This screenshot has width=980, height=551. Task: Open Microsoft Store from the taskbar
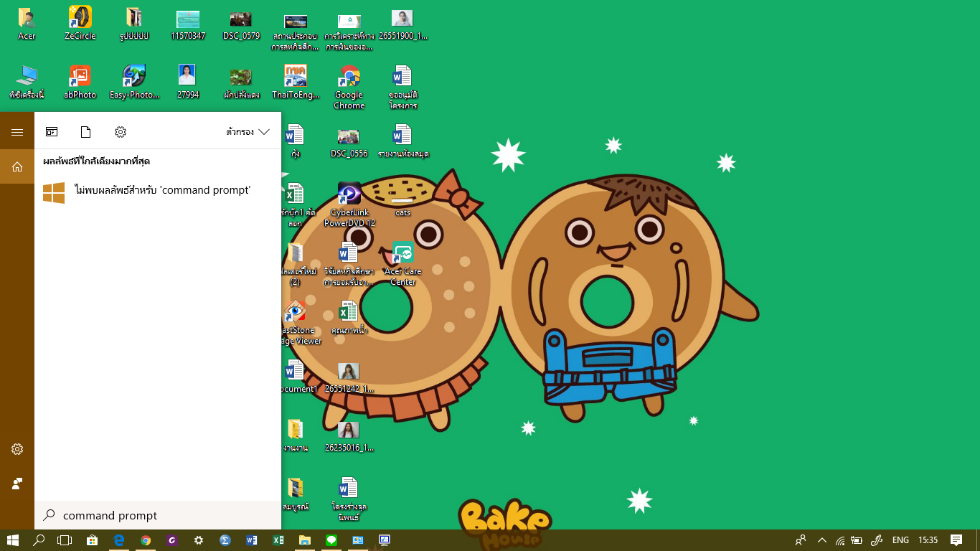(x=92, y=540)
